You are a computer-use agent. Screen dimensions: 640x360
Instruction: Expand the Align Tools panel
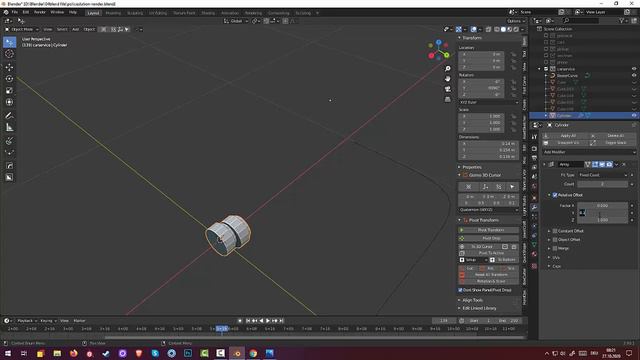pyautogui.click(x=460, y=300)
